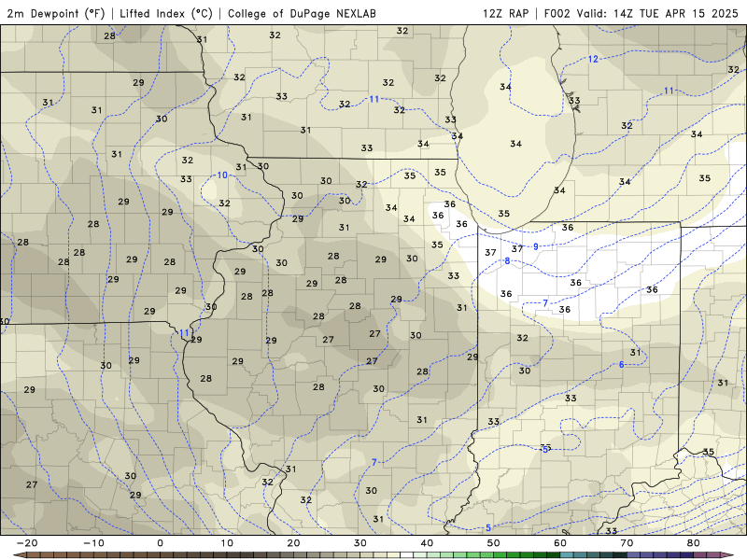The width and height of the screenshot is (747, 560).
Task: Click the blue '12' lifted index contour label
Action: click(x=593, y=59)
